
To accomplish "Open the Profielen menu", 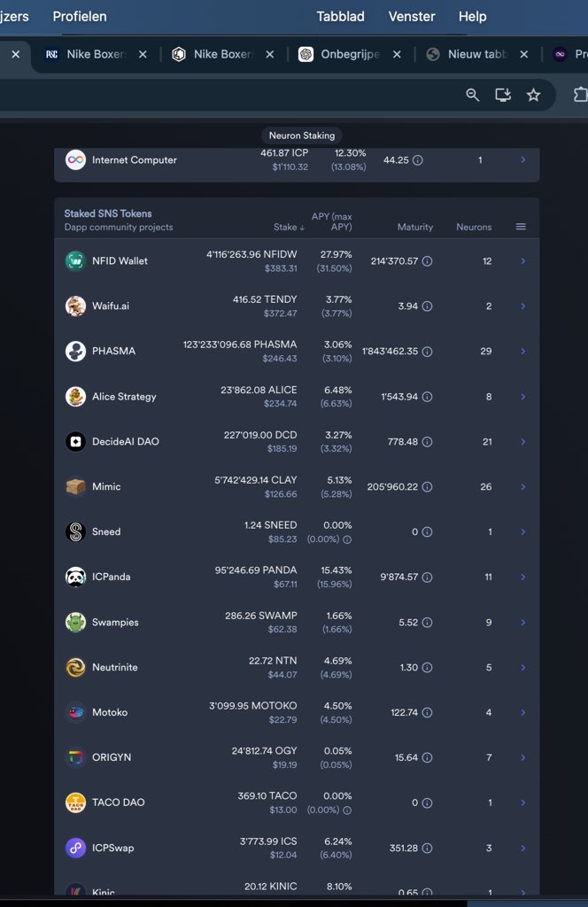I will pos(79,16).
